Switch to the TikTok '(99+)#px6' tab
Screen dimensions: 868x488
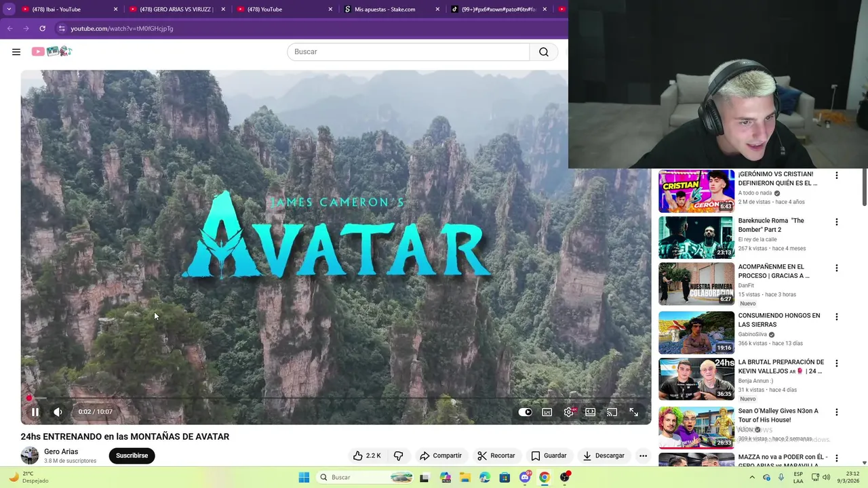point(499,9)
